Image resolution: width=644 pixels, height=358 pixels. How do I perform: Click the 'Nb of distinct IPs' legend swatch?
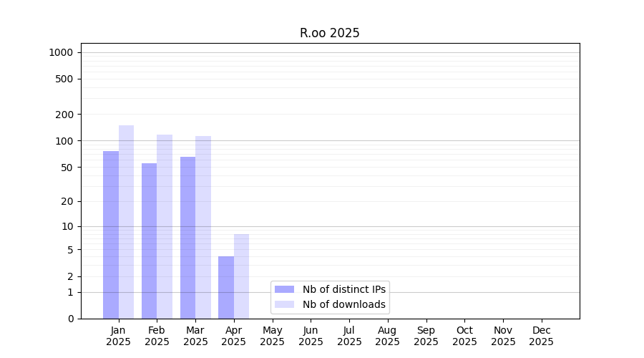pos(284,289)
